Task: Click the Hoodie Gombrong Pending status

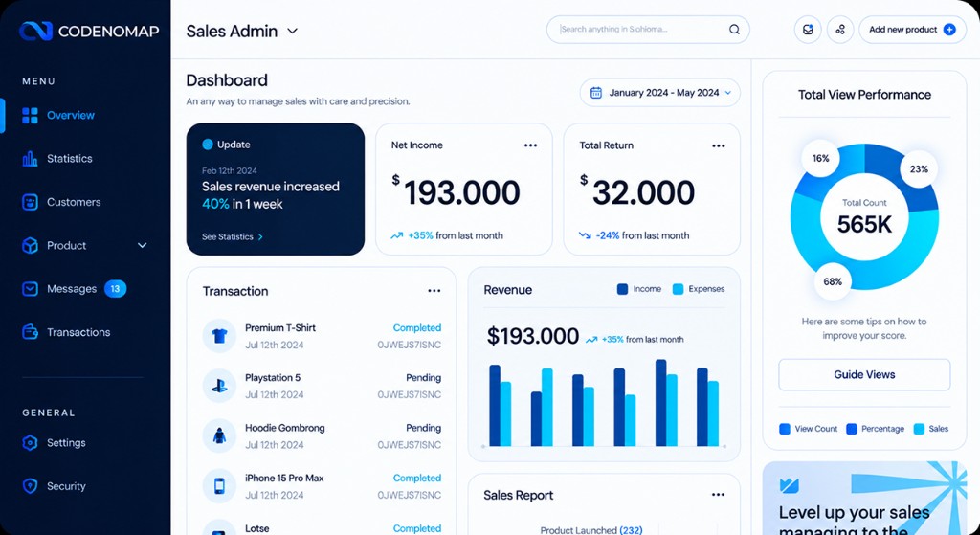Action: [424, 428]
